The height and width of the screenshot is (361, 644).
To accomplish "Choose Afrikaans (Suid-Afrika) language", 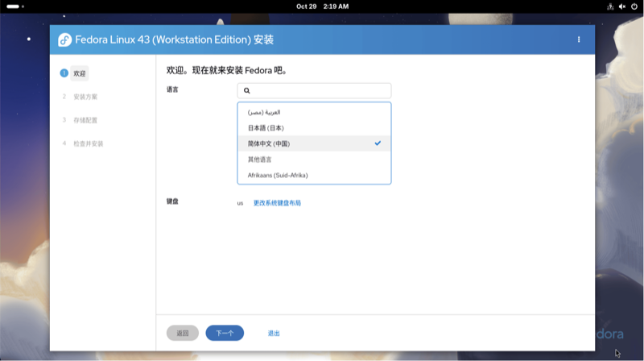I will (314, 175).
